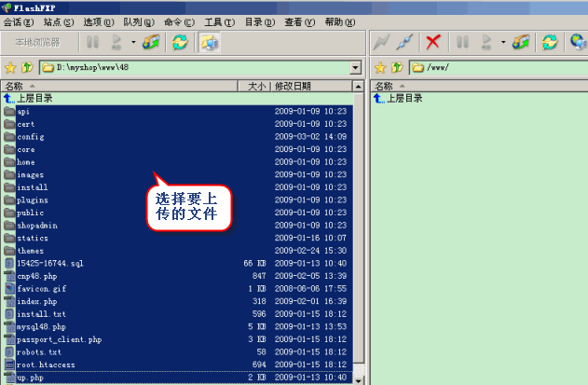Open the themes folder in local list

click(30, 251)
